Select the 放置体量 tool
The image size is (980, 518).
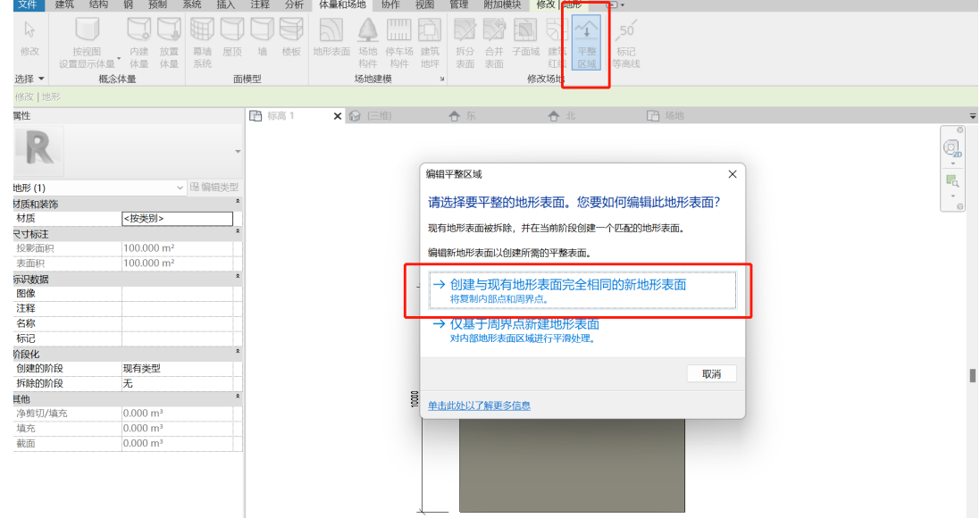(169, 43)
